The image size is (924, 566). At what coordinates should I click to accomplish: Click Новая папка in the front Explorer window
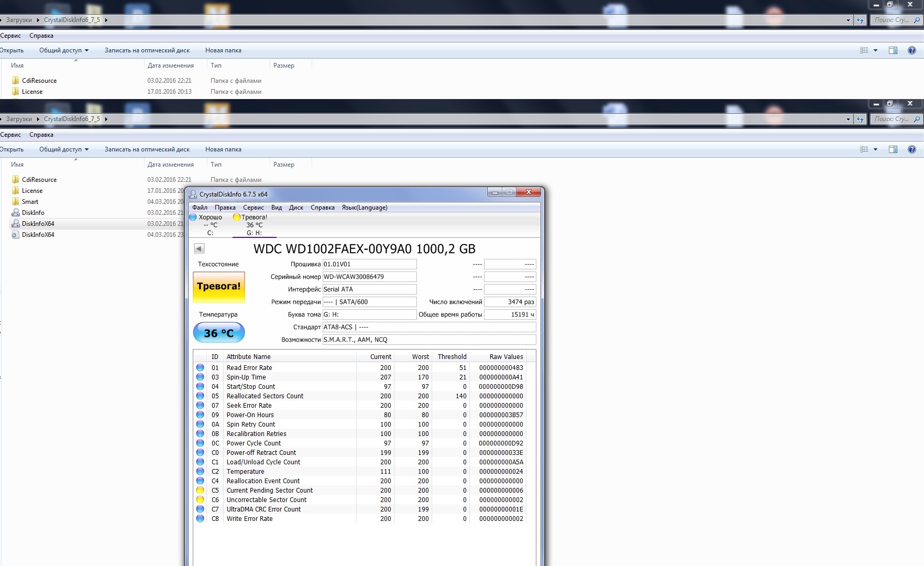tap(223, 149)
